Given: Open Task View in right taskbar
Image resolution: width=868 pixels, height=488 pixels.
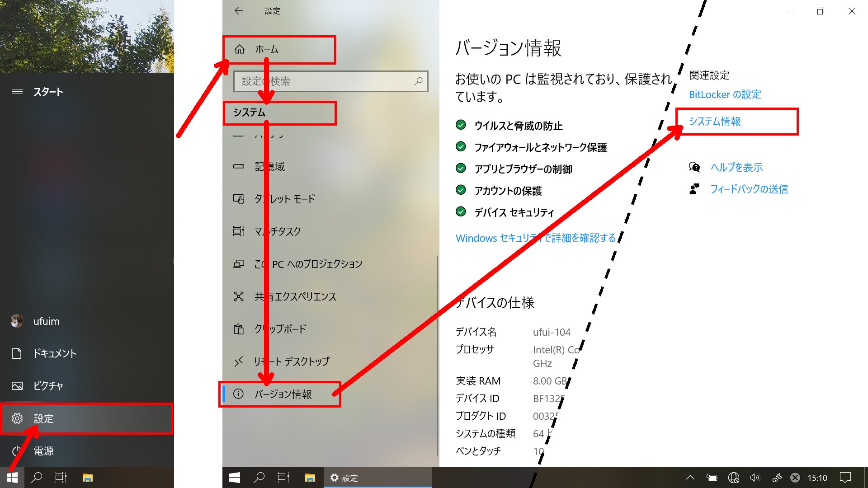Looking at the screenshot, I should pyautogui.click(x=283, y=478).
